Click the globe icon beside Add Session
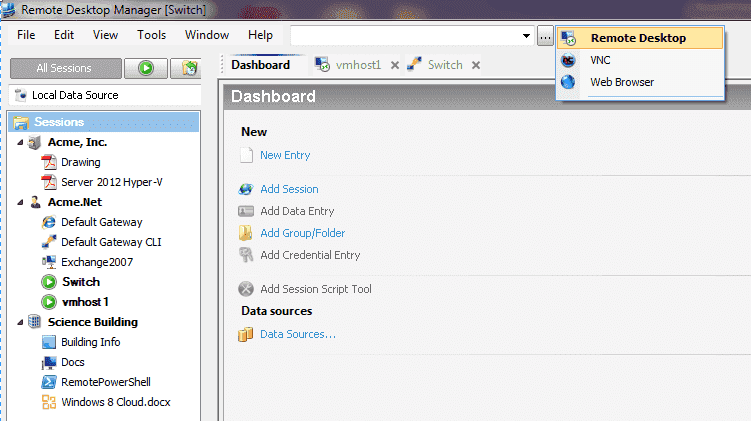This screenshot has height=421, width=751. point(246,189)
